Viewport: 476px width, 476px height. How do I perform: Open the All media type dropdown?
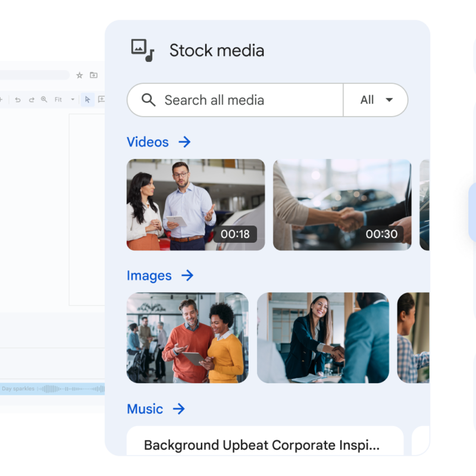pyautogui.click(x=376, y=100)
